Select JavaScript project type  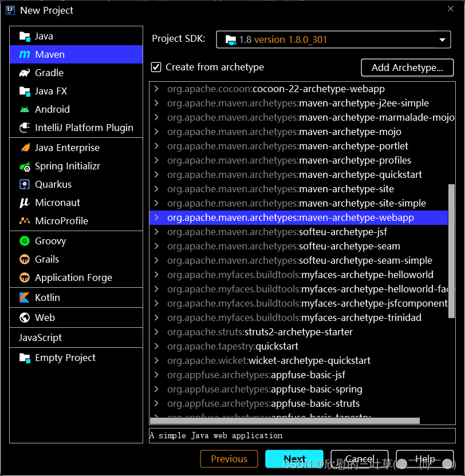[40, 338]
